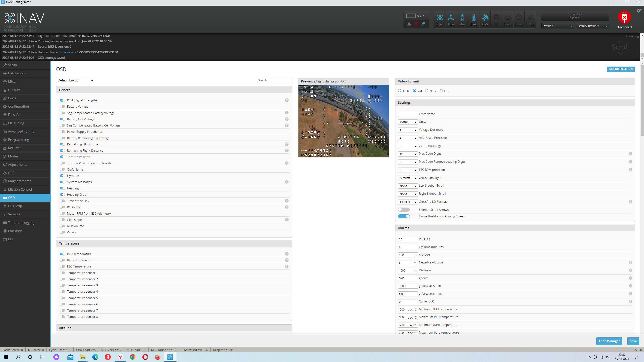Open the LED Strip page
Screen dimensions: 644x362
(15, 206)
